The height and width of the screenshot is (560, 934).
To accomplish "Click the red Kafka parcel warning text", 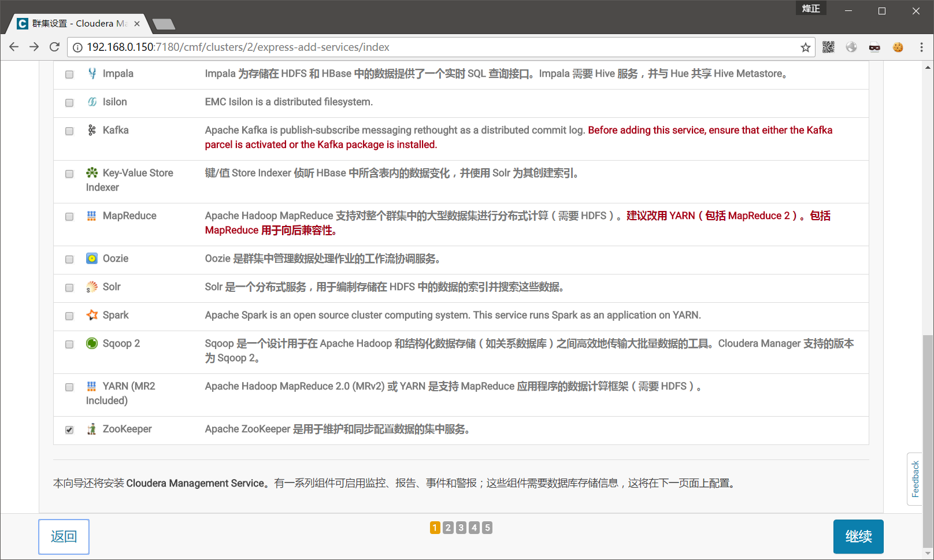I will (x=518, y=138).
